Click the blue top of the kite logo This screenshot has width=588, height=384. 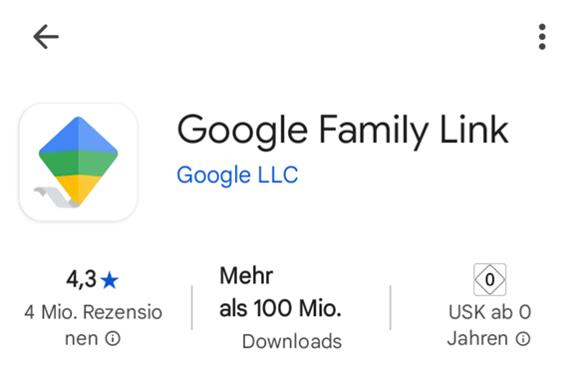(x=79, y=135)
